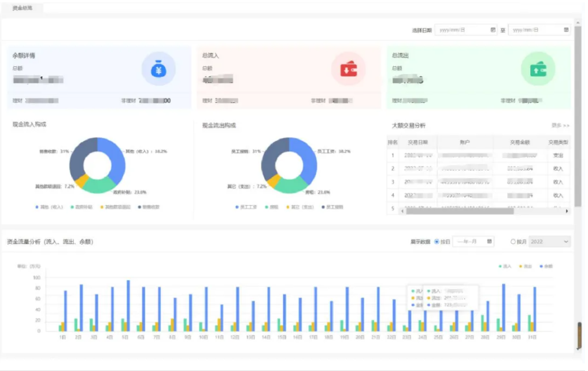Click the blue money bag balance icon
588x371 pixels.
click(158, 69)
